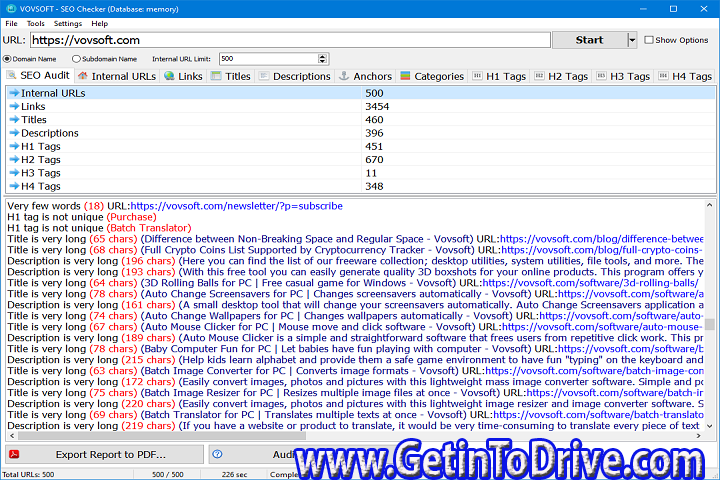Click the Internal URLs tab house icon
This screenshot has width=720, height=480.
click(x=83, y=76)
